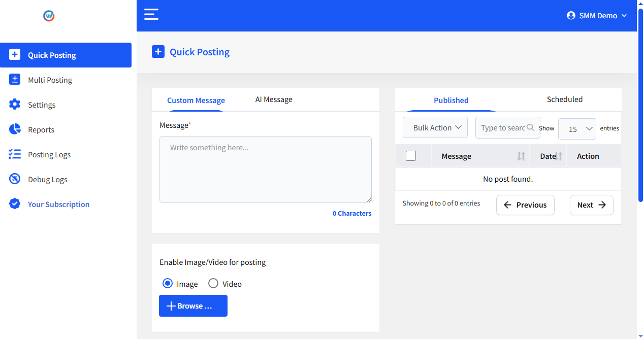The image size is (644, 339).
Task: Go to Settings in the sidebar
Action: pyautogui.click(x=66, y=105)
